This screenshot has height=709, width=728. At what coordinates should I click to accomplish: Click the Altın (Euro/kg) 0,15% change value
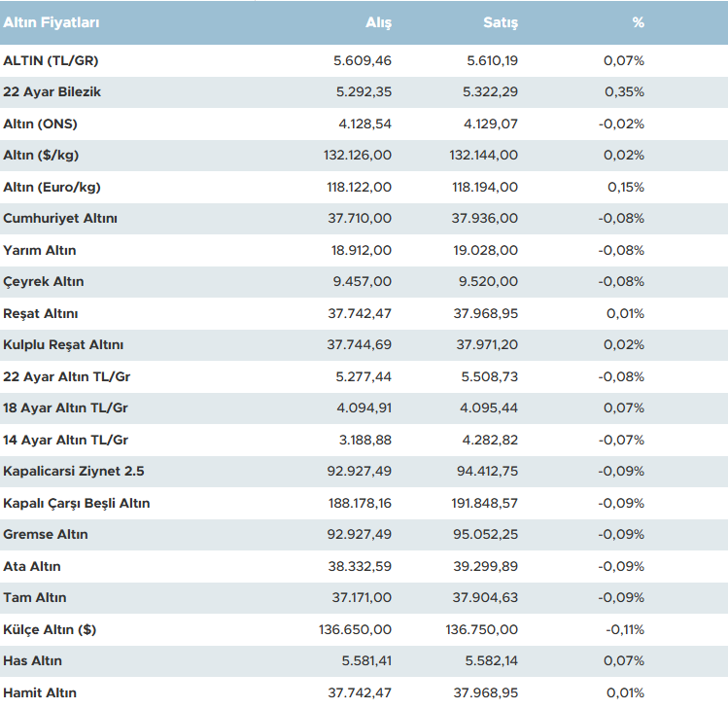tap(625, 187)
